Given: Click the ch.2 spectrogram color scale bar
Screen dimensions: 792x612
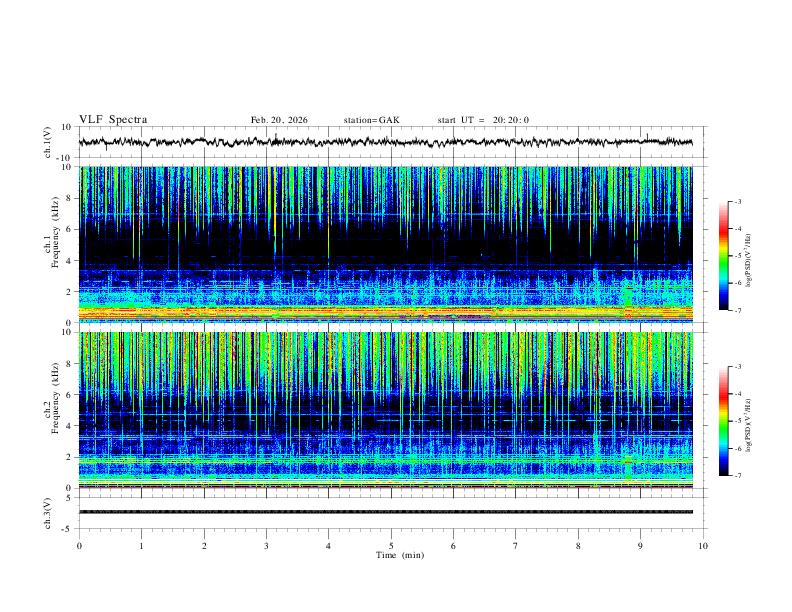Looking at the screenshot, I should point(723,421).
